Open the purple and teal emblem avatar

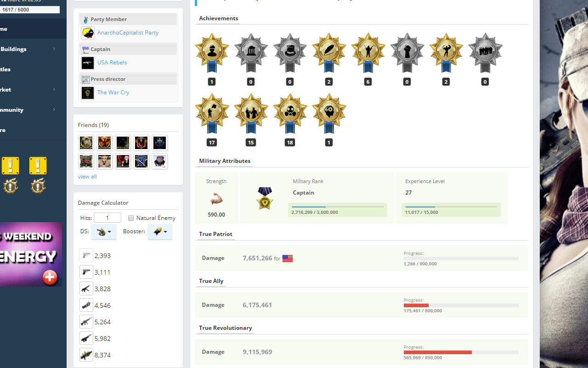(159, 143)
